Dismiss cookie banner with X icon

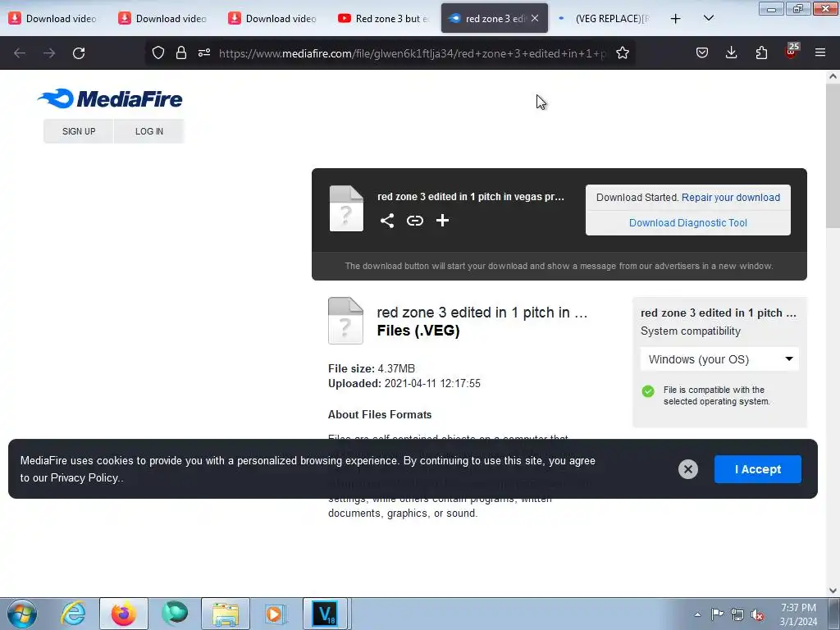click(x=688, y=469)
